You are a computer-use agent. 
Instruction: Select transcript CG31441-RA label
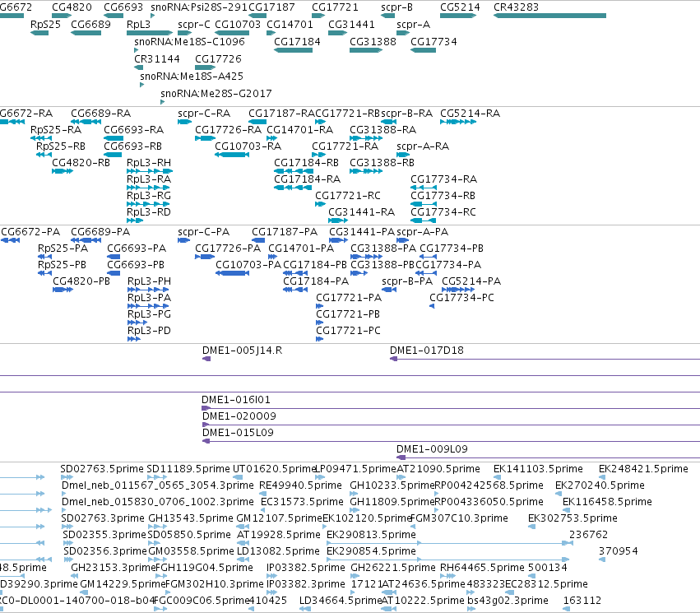coord(362,212)
